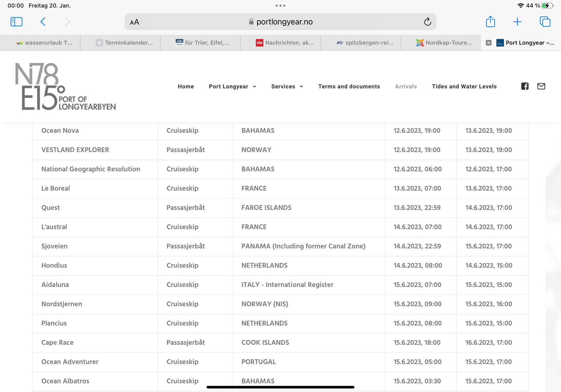Image resolution: width=561 pixels, height=392 pixels.
Task: Tap the battery status icon
Action: pyautogui.click(x=548, y=6)
